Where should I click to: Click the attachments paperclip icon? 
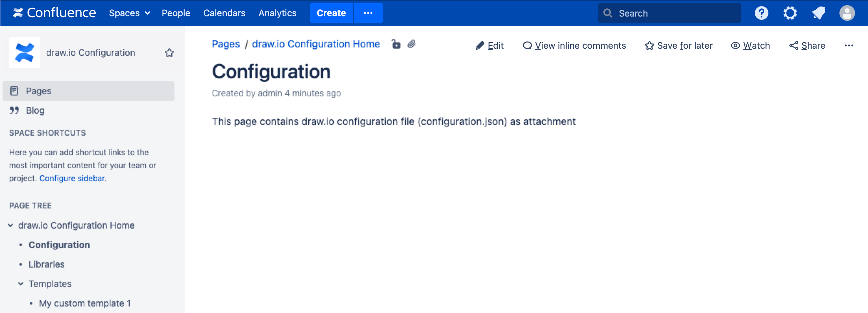coord(411,44)
